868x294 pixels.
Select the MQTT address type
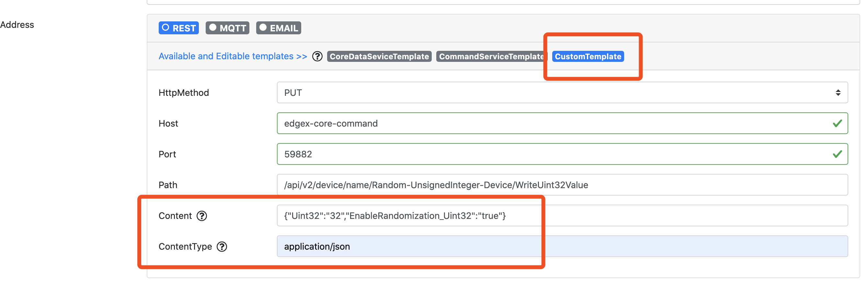(228, 28)
